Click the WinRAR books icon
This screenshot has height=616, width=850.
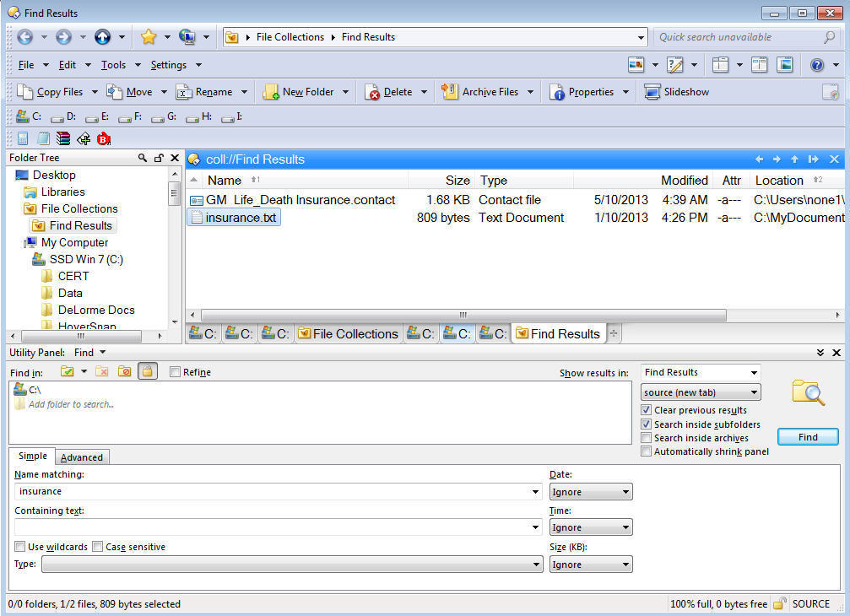point(63,138)
